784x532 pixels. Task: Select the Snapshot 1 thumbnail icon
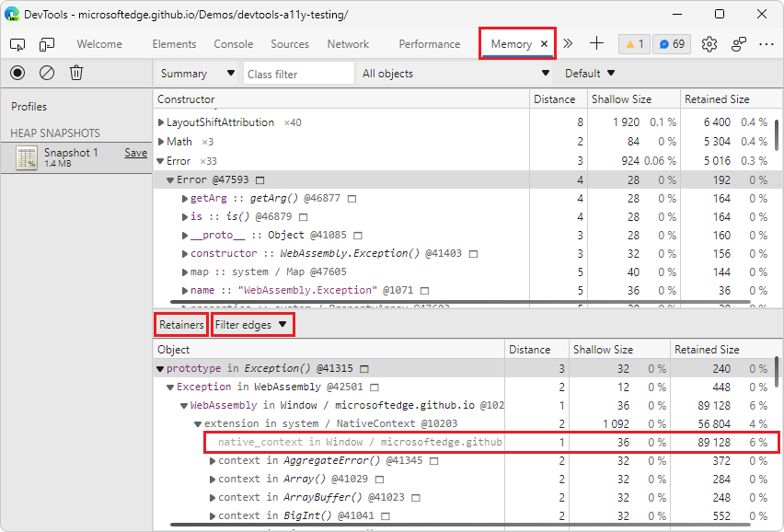click(27, 158)
